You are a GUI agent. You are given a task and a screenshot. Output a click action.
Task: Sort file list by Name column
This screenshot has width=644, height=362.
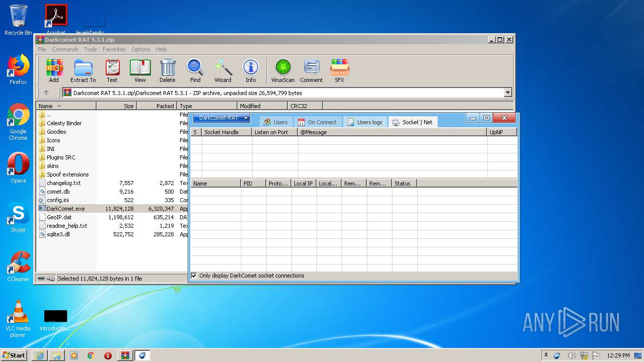tap(66, 106)
